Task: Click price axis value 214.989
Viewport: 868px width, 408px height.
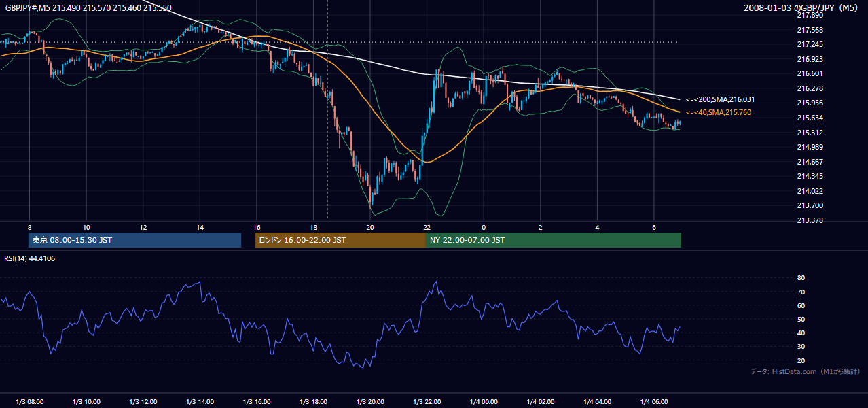Action: 809,147
